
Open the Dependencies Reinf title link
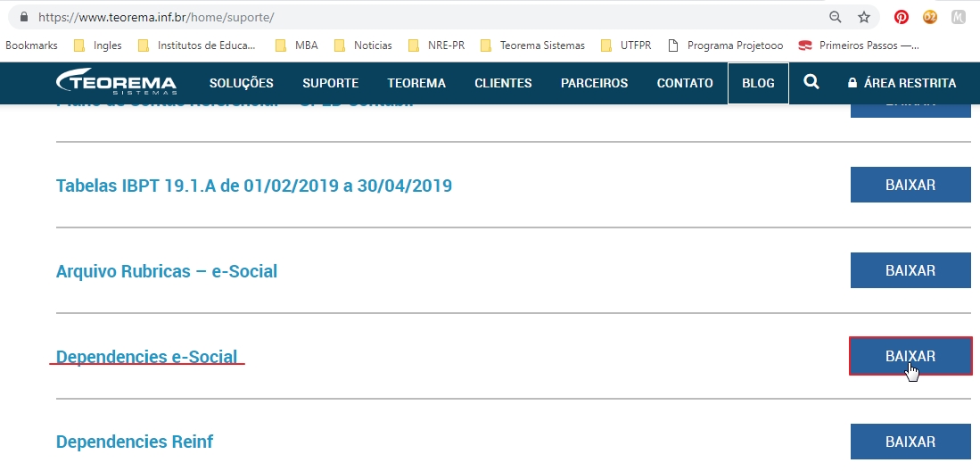point(135,442)
